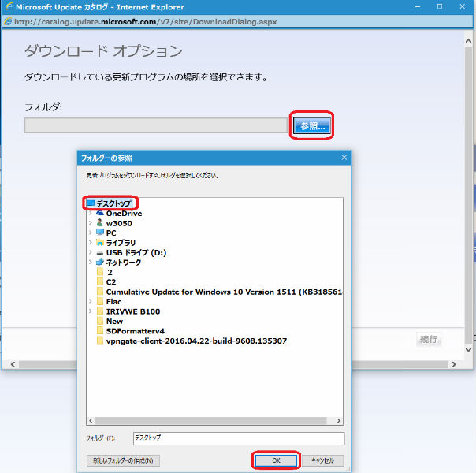Select the PC computer icon
This screenshot has width=476, height=473.
pos(100,233)
